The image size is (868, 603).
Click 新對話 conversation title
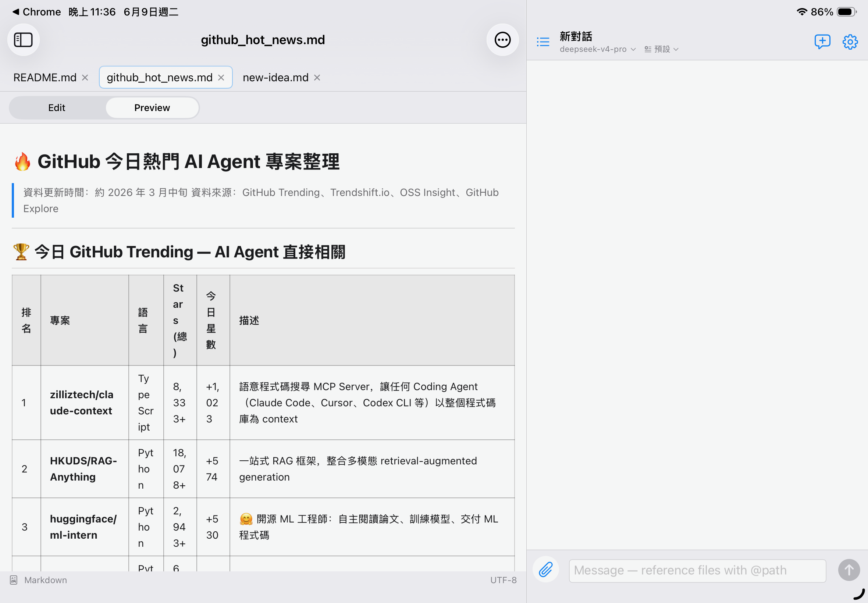(x=576, y=36)
